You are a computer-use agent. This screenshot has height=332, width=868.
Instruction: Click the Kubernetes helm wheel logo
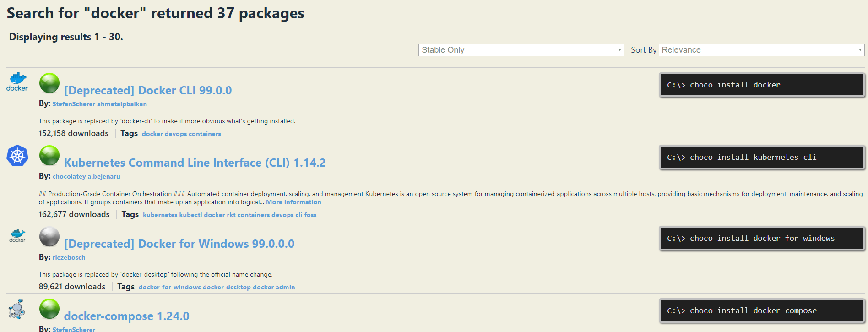point(17,156)
